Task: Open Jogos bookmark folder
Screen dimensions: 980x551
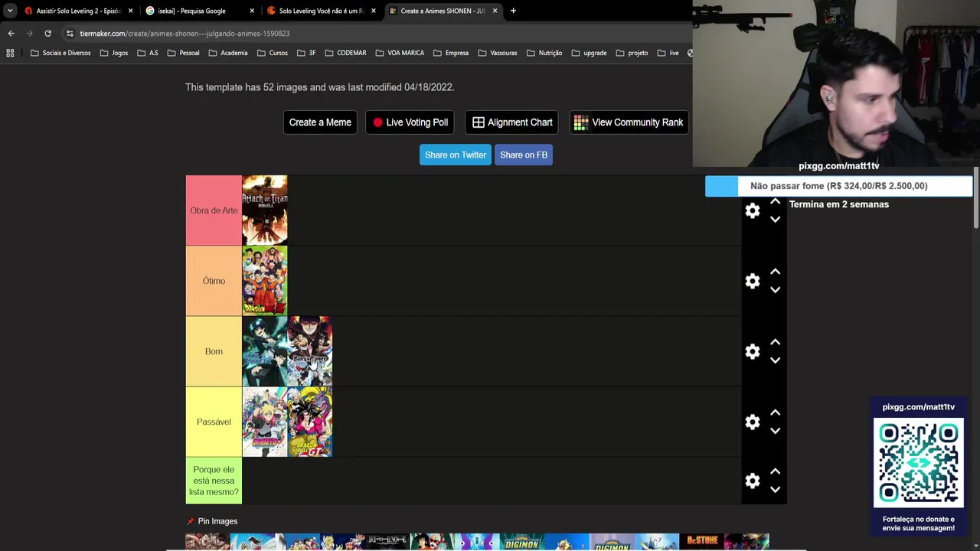Action: tap(113, 53)
